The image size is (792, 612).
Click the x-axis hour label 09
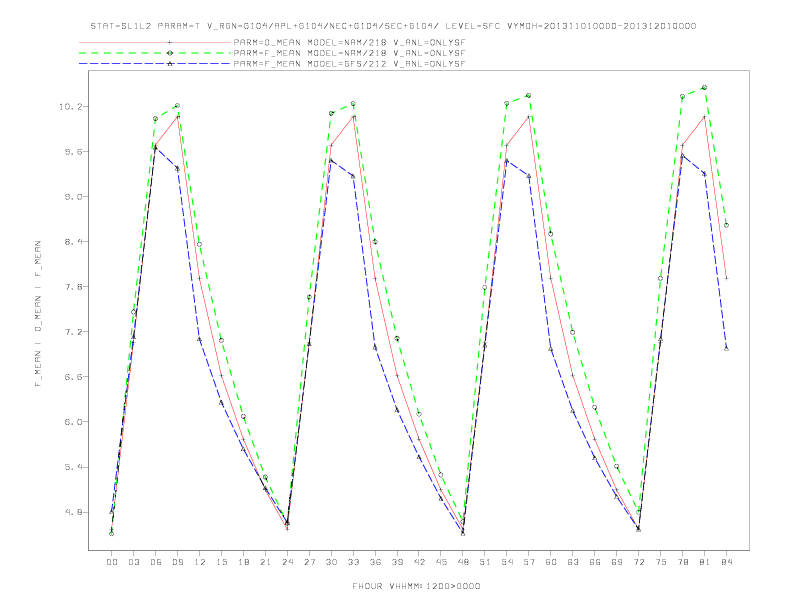[178, 562]
